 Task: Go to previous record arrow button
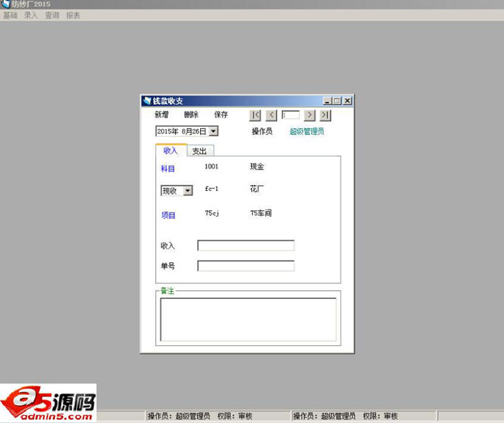coord(271,115)
